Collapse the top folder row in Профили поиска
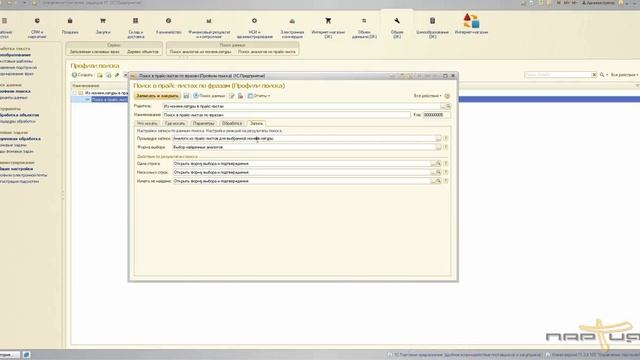This screenshot has height=360, width=640. (74, 93)
